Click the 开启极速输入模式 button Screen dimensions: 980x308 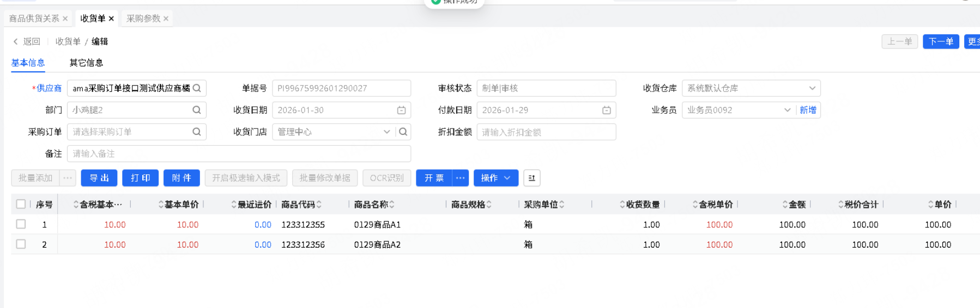point(246,178)
